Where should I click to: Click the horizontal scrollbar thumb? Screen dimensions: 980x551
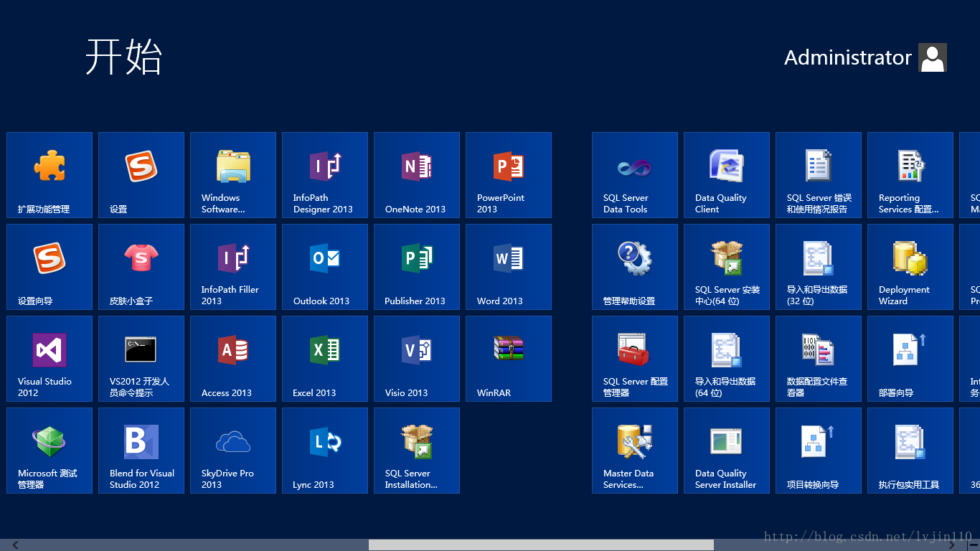tap(541, 545)
